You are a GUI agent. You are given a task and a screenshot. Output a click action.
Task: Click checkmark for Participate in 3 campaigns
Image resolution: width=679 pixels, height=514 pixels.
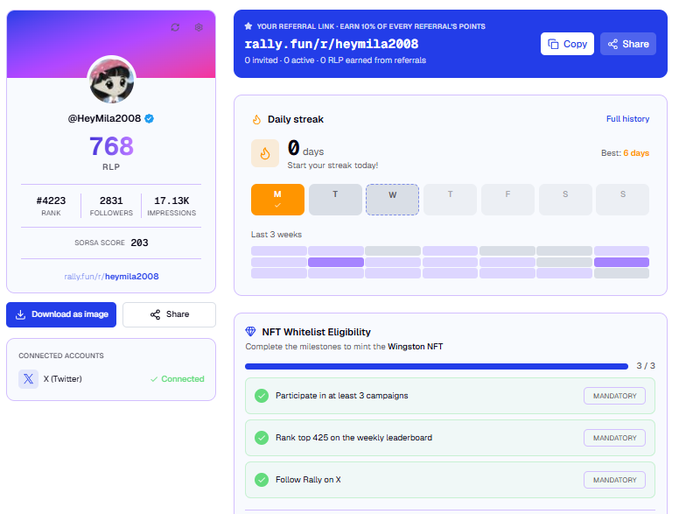[262, 396]
